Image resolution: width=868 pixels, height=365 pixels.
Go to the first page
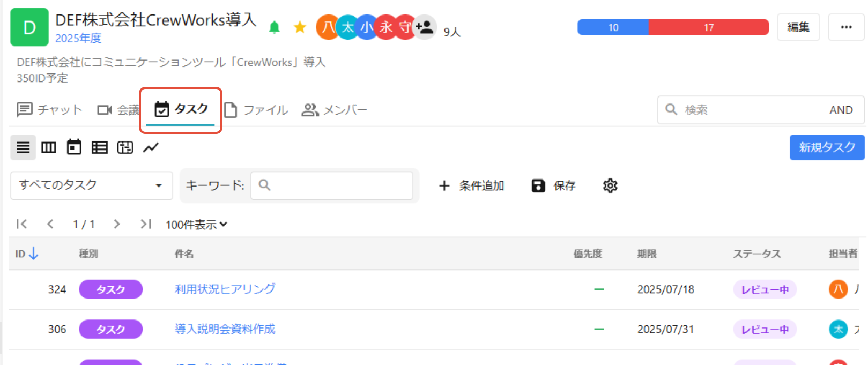[x=21, y=224]
